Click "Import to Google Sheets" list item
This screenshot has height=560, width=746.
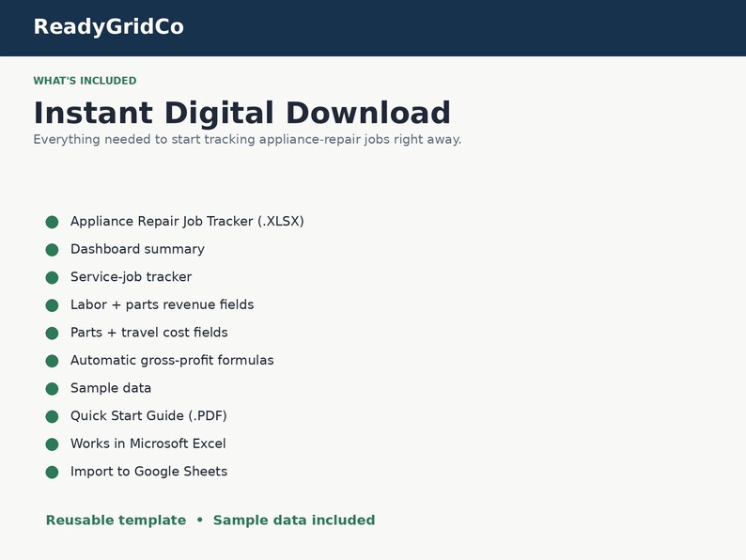point(148,472)
